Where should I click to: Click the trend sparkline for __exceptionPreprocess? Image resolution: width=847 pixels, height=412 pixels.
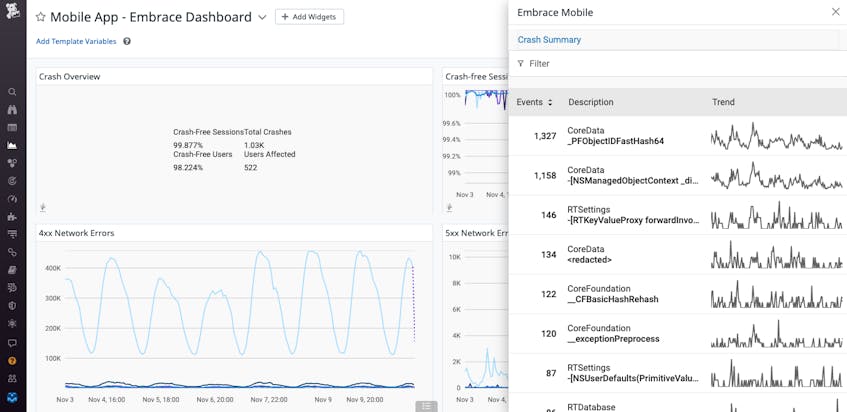point(776,334)
